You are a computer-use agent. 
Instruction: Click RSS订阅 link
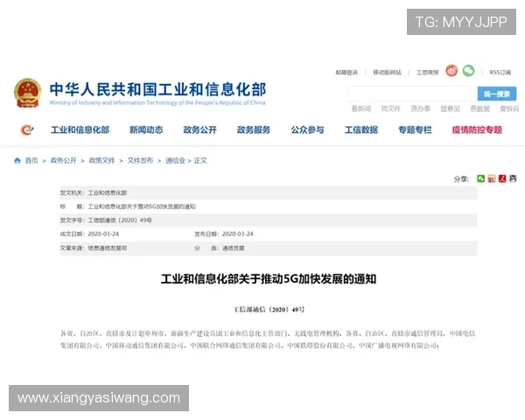(x=500, y=73)
